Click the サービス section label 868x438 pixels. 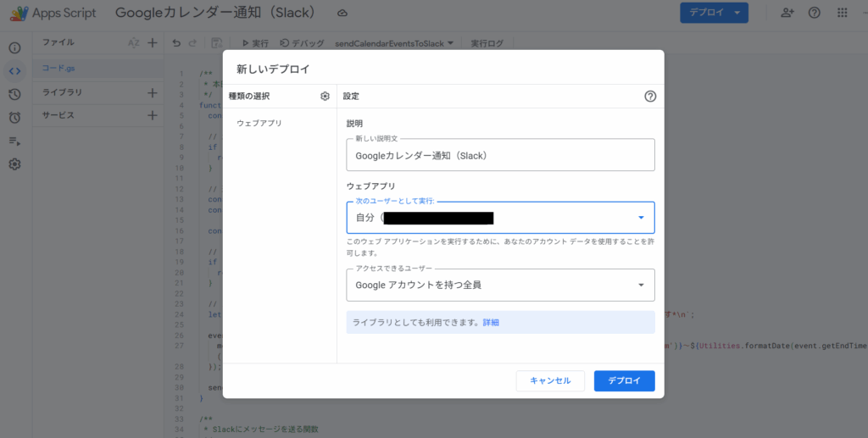[x=58, y=115]
